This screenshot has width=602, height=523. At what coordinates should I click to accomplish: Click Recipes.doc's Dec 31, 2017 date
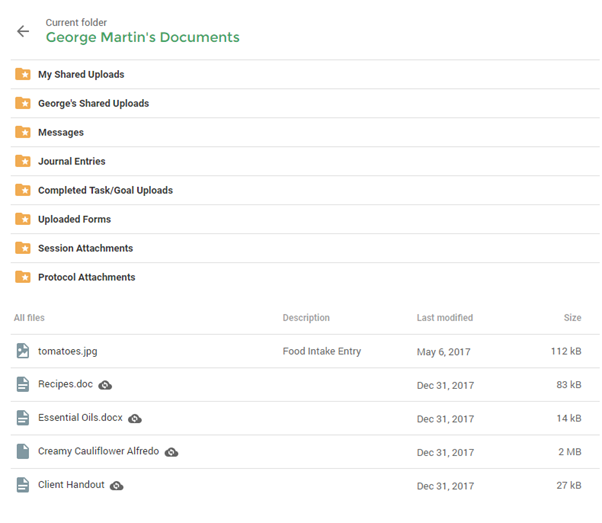(445, 385)
